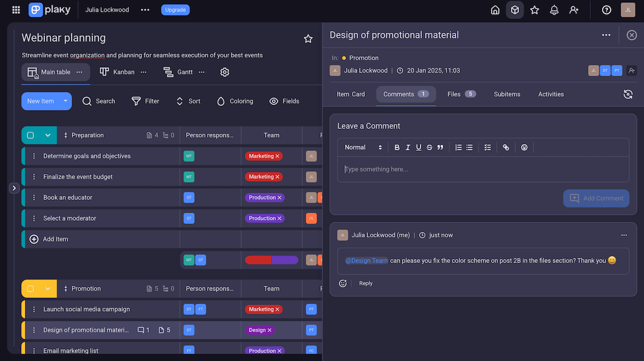
Task: Apply bold formatting to comment text
Action: (397, 147)
